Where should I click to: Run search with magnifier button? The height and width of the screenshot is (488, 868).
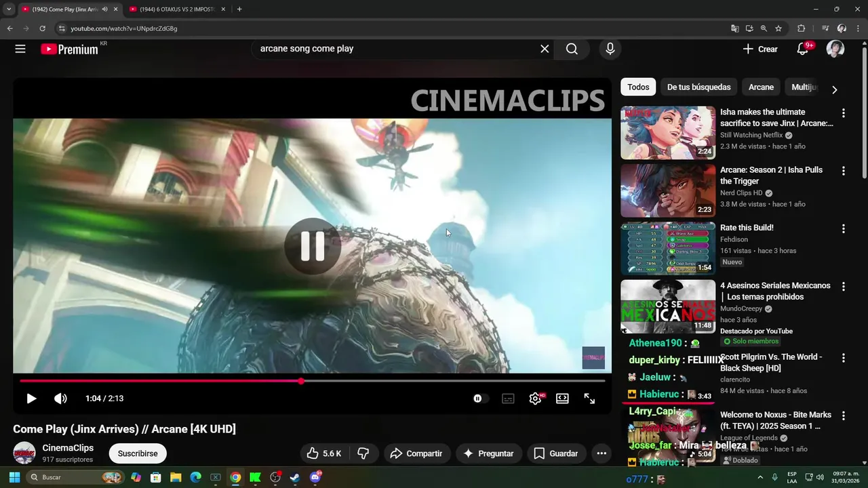[572, 49]
